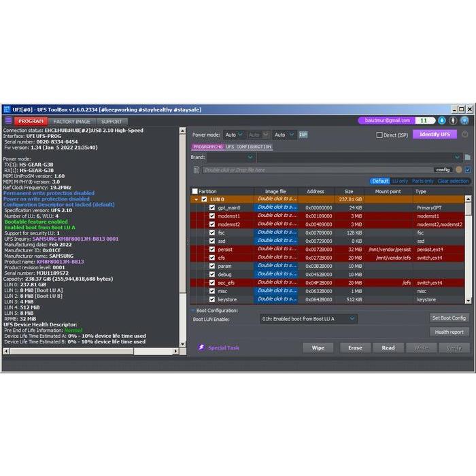The height and width of the screenshot is (476, 476).
Task: Open the Boot LUN Enable dropdown
Action: (309, 319)
